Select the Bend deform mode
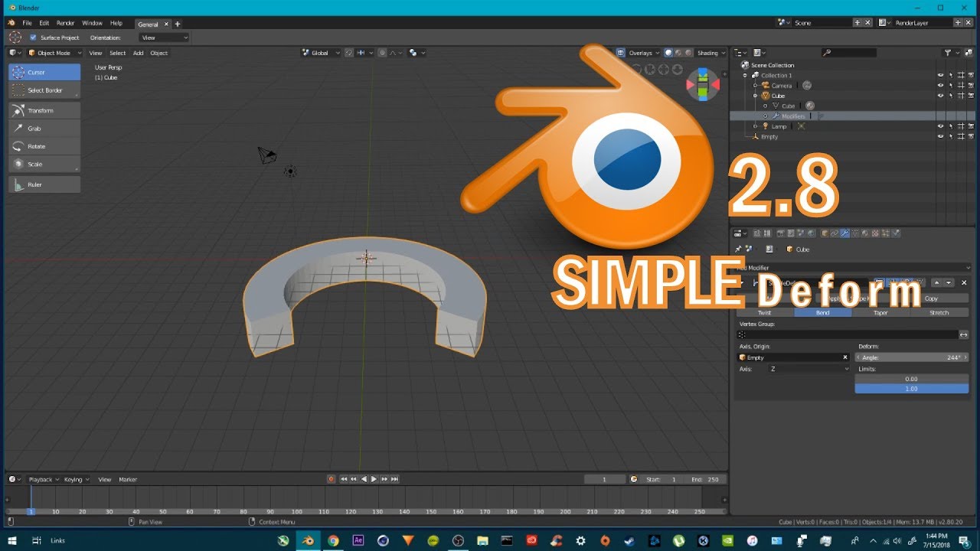The height and width of the screenshot is (551, 980). tap(823, 312)
